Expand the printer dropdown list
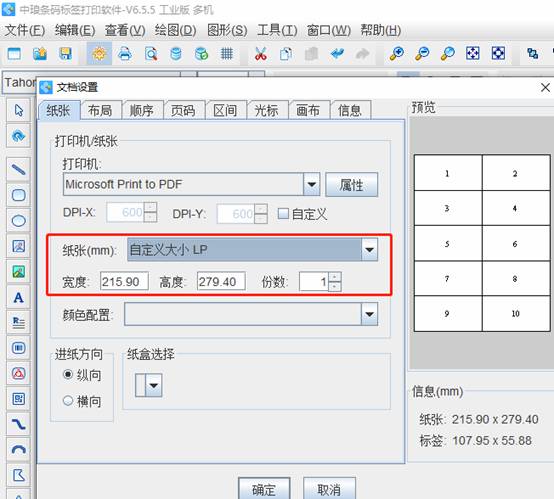 tap(312, 184)
